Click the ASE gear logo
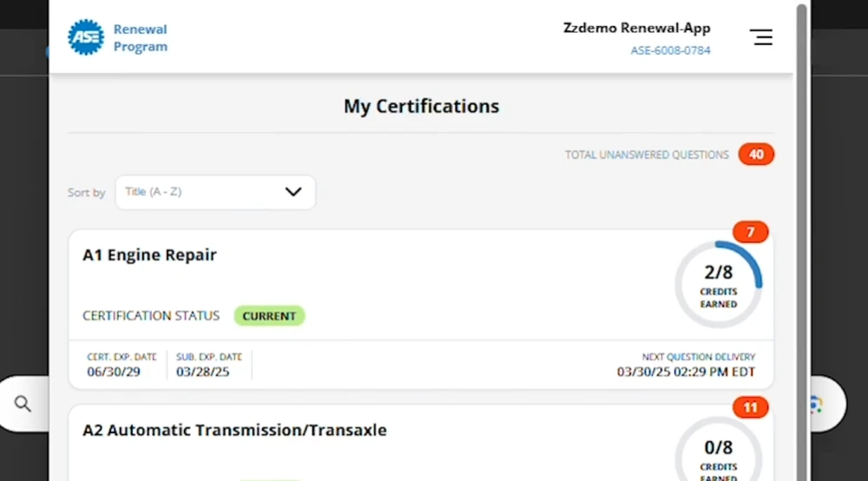The height and width of the screenshot is (481, 868). coord(86,37)
